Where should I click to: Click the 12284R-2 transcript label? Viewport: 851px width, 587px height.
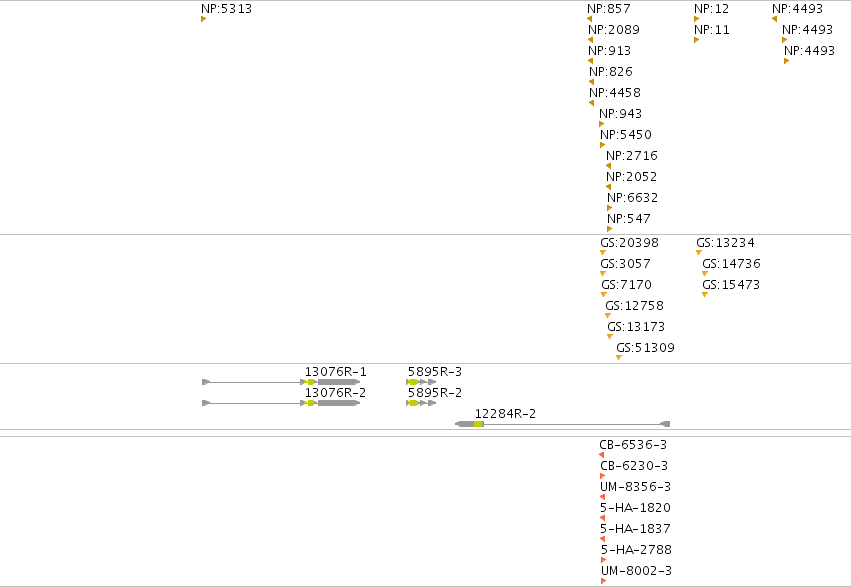[x=505, y=414]
